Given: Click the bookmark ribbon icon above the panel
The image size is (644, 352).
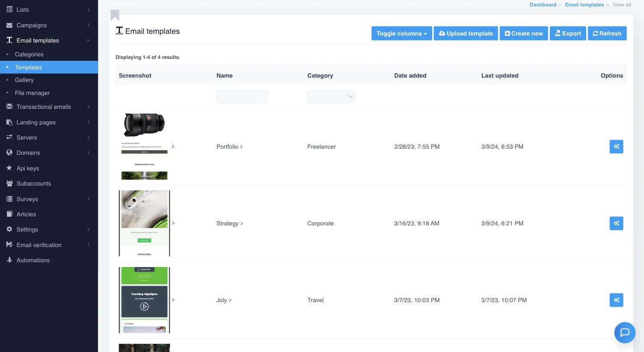Looking at the screenshot, I should click(x=115, y=15).
